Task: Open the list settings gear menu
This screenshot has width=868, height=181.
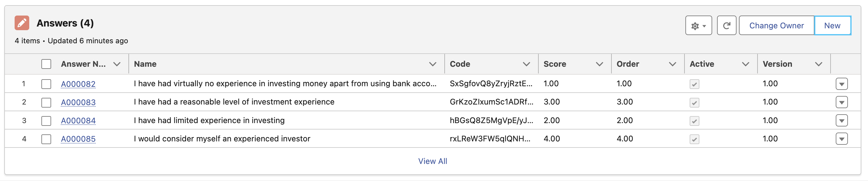Action: coord(698,26)
